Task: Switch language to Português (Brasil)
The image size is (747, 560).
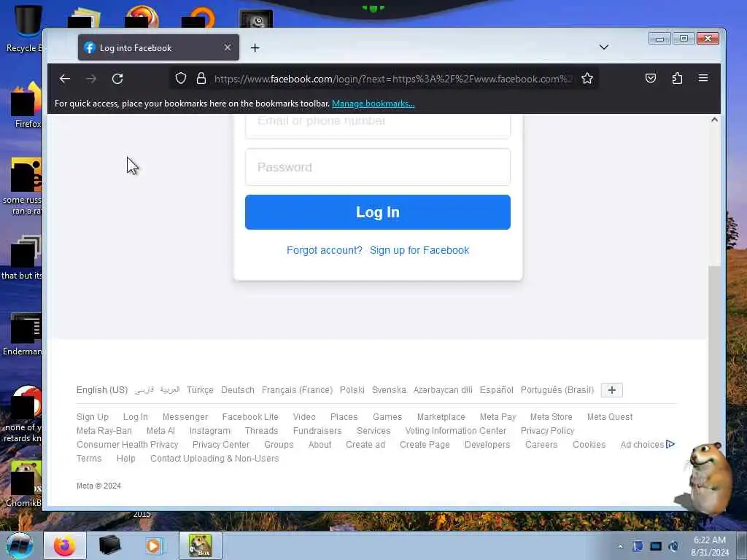Action: click(x=557, y=390)
